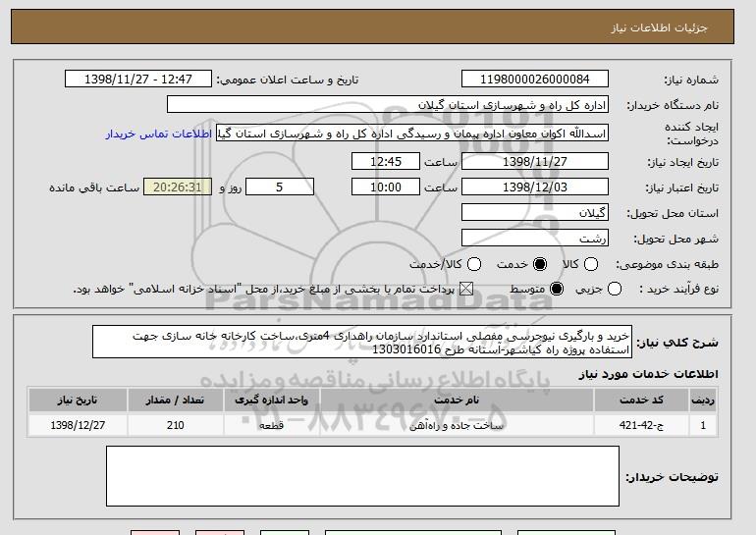Select the کالا/خدمت radio button

[474, 264]
